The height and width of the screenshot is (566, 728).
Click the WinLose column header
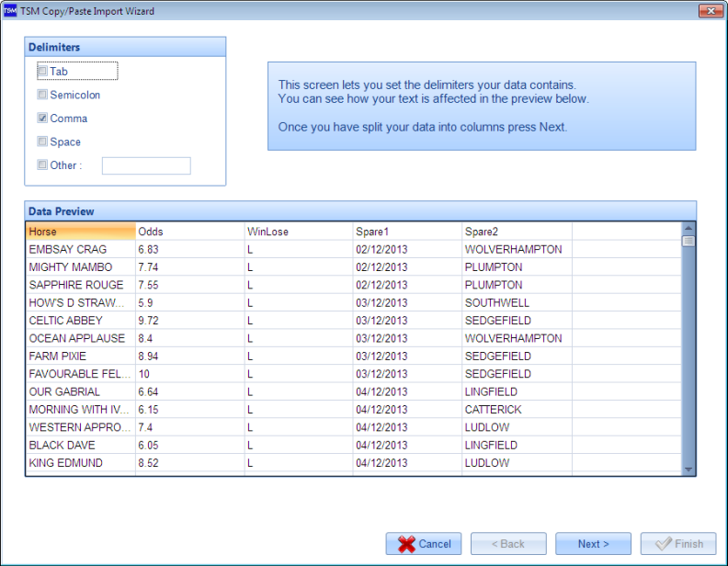(298, 232)
